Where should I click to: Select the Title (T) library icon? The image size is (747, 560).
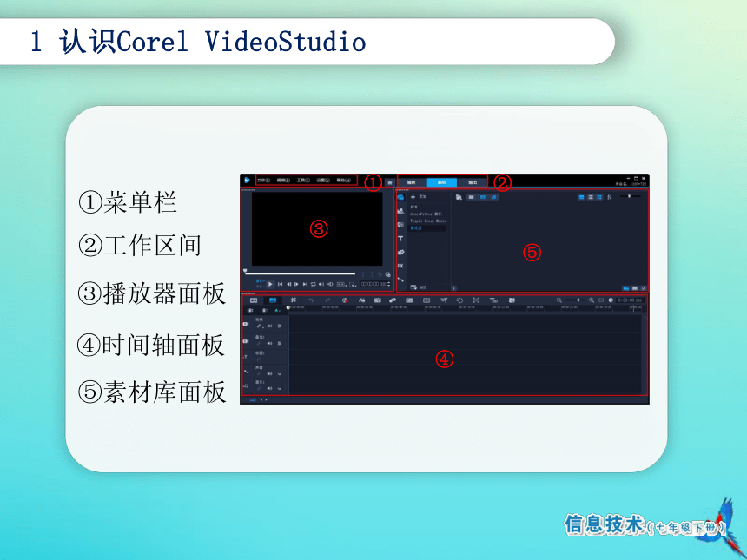click(400, 239)
